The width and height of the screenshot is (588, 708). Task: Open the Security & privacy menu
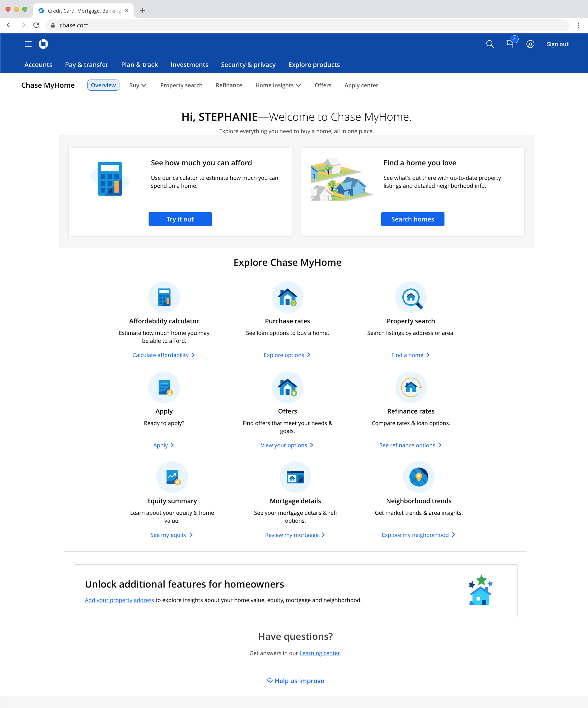point(248,65)
